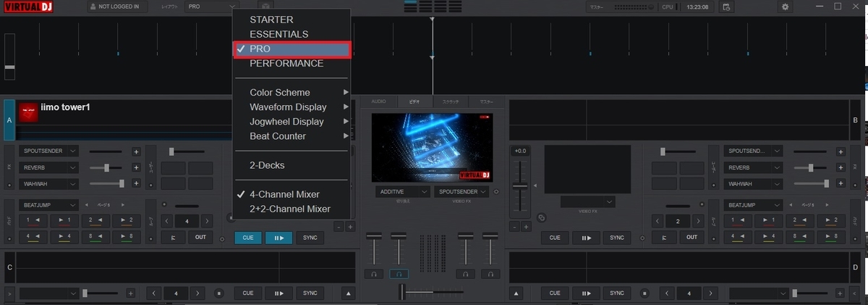Set loop IN point on deck A
Screen dimensions: 868x305
(173, 238)
